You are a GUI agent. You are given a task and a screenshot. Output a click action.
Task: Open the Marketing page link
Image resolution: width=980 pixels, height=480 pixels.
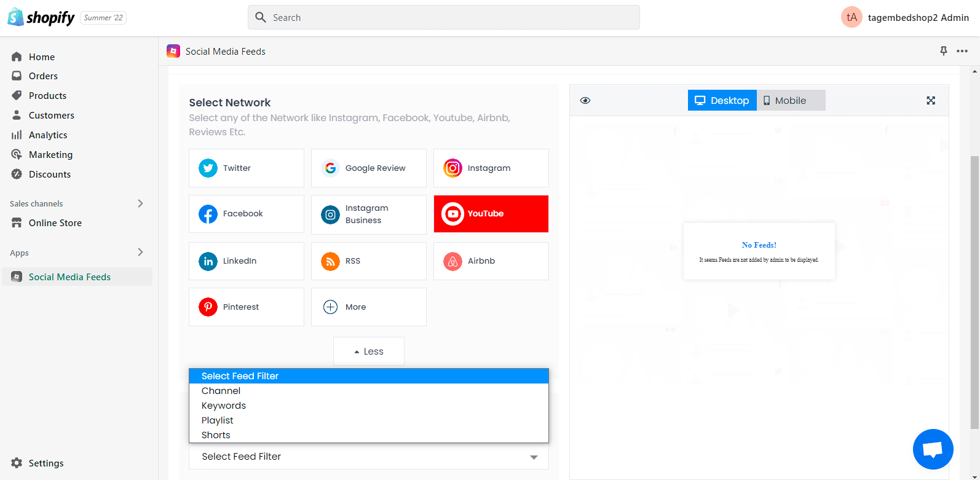pyautogui.click(x=50, y=154)
